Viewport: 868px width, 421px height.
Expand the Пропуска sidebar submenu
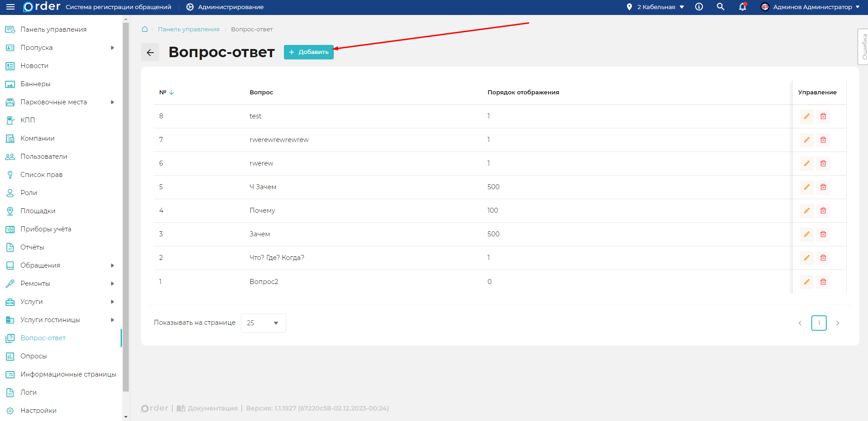(x=112, y=48)
